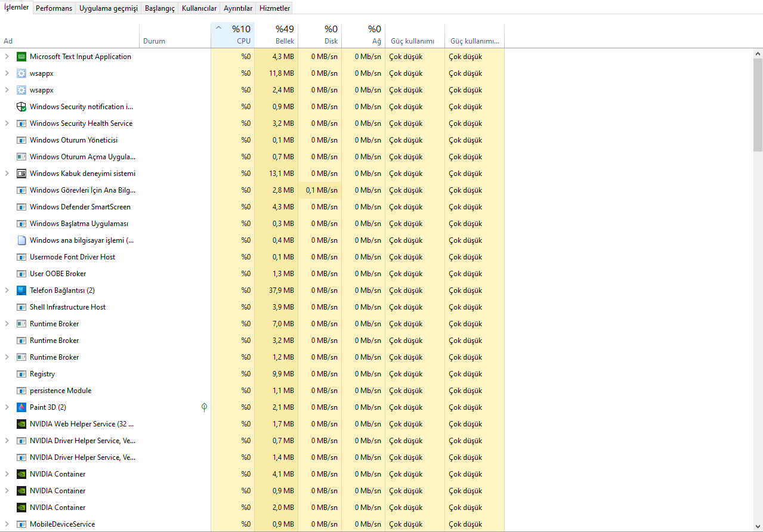
Task: Select the persistence Module process name
Action: click(x=61, y=391)
